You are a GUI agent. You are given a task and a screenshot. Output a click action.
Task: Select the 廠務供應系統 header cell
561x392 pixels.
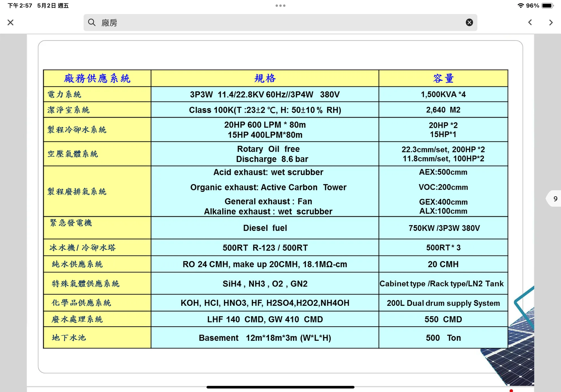point(97,78)
